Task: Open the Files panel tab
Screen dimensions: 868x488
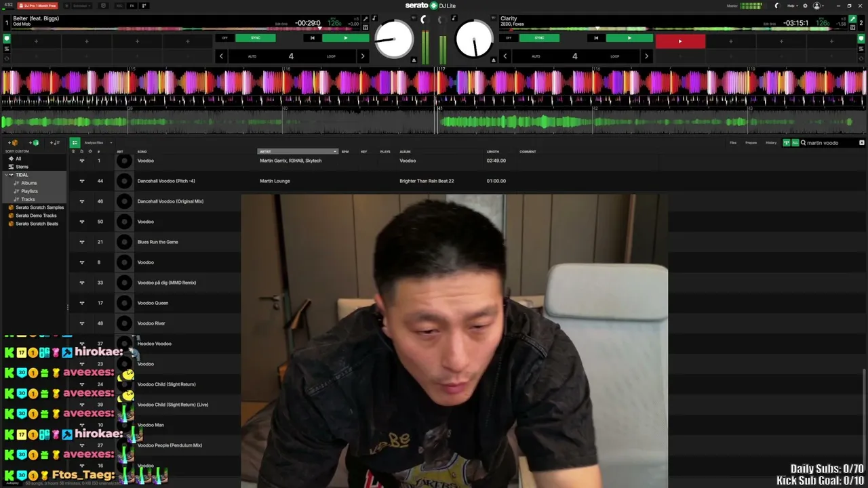Action: (733, 143)
